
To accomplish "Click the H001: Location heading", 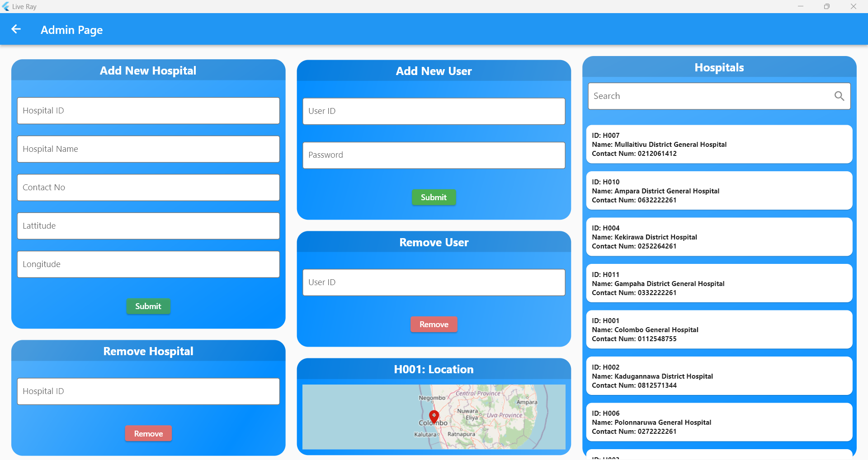I will tap(434, 369).
